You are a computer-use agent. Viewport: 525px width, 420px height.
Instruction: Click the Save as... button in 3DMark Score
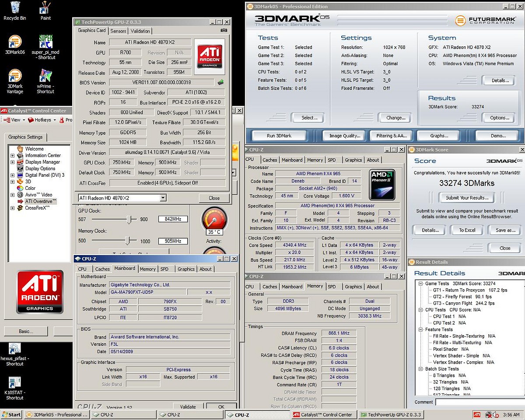click(x=506, y=230)
